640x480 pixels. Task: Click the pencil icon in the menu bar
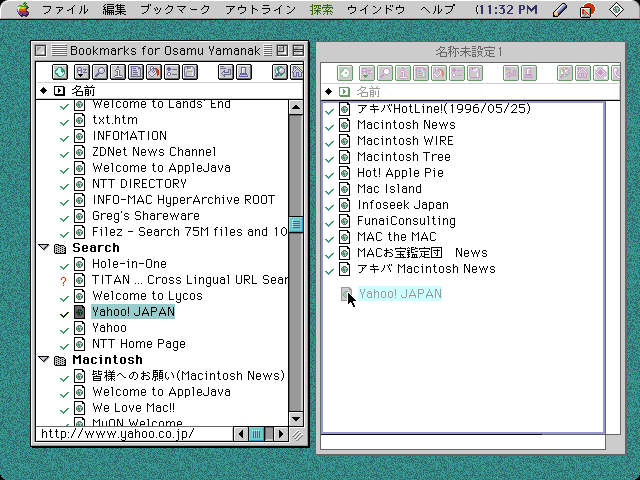coord(560,10)
